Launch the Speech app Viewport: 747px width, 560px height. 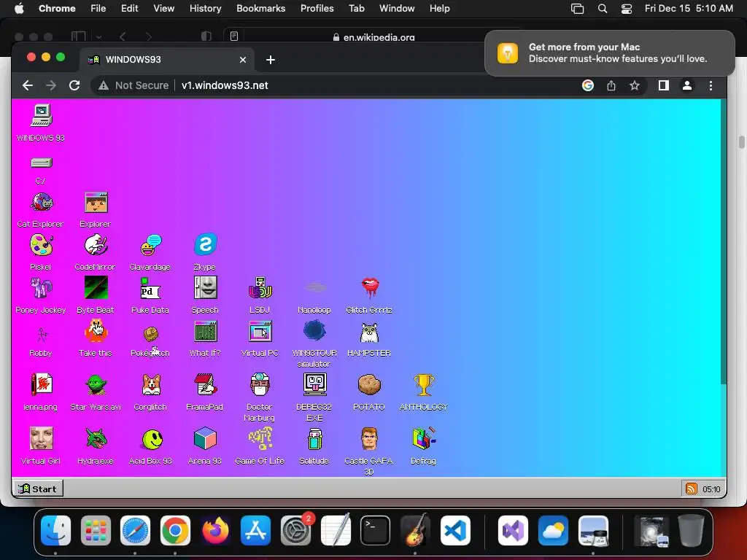pos(205,288)
